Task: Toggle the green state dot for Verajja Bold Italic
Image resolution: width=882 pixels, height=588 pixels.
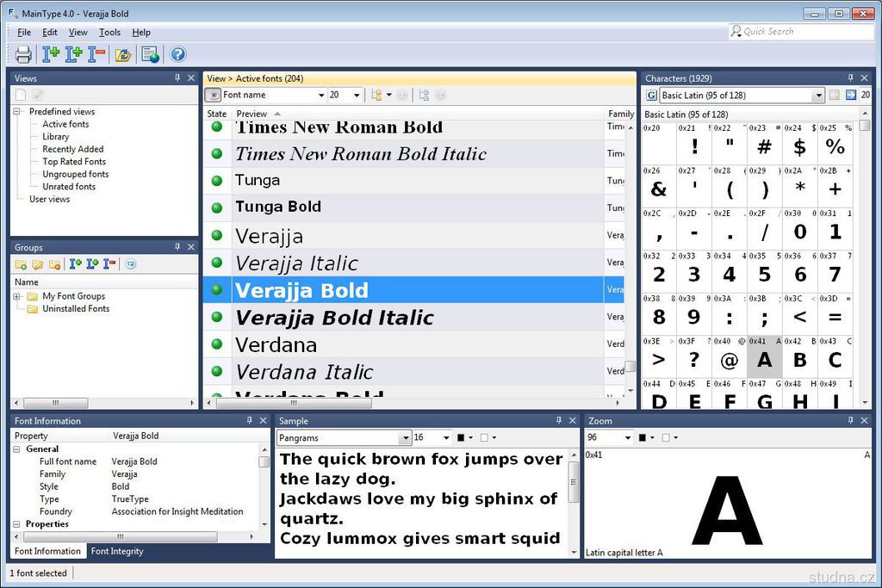Action: point(217,317)
